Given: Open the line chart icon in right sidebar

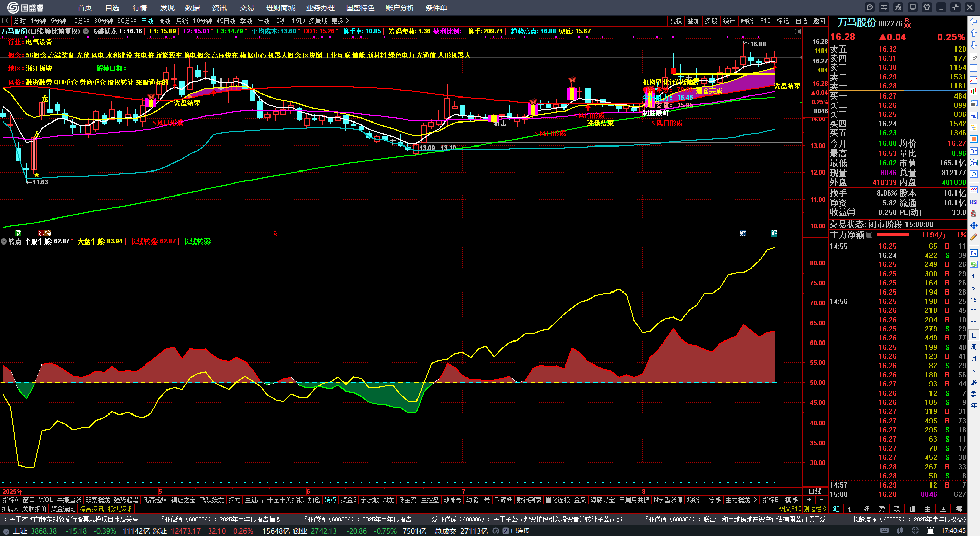Looking at the screenshot, I should (974, 80).
